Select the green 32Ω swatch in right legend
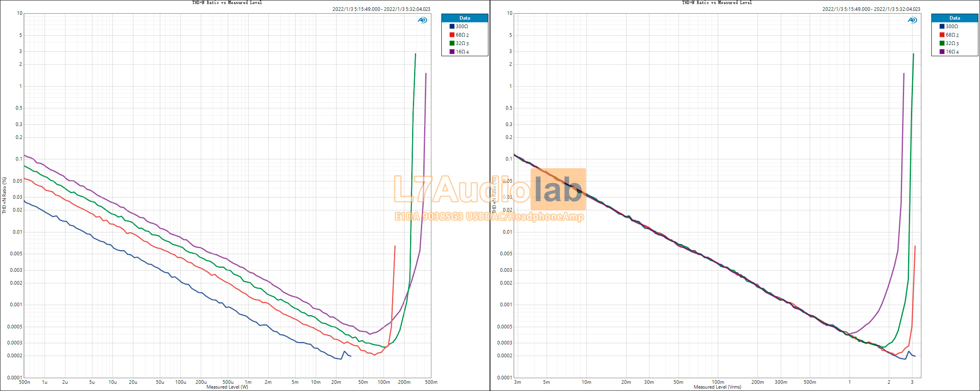 click(942, 43)
